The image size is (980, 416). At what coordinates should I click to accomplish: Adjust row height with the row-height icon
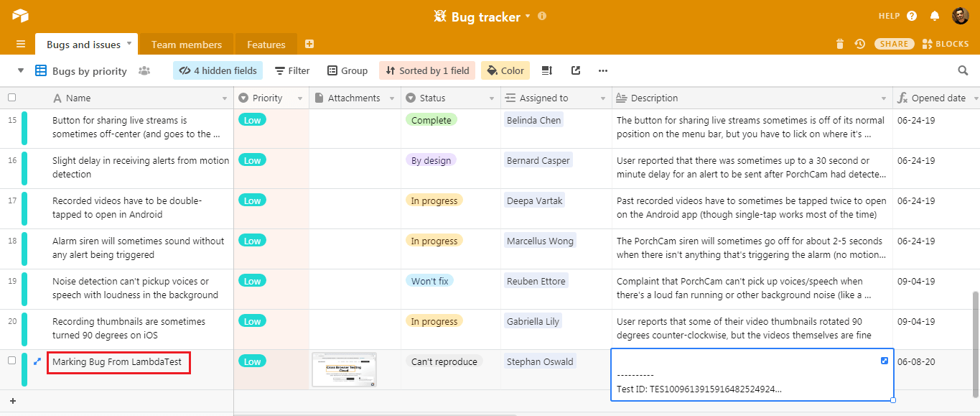(547, 70)
